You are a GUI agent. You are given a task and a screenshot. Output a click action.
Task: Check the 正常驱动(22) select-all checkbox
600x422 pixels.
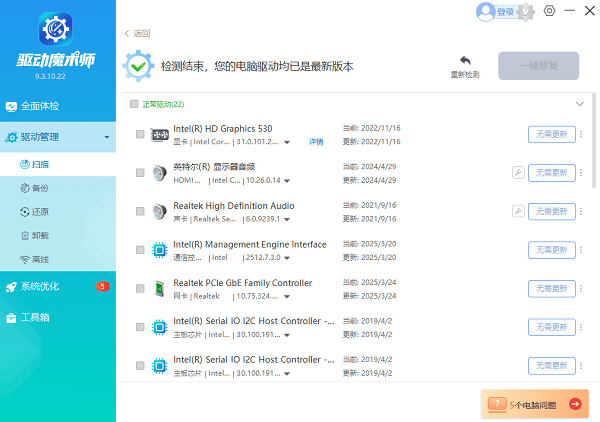(x=134, y=104)
